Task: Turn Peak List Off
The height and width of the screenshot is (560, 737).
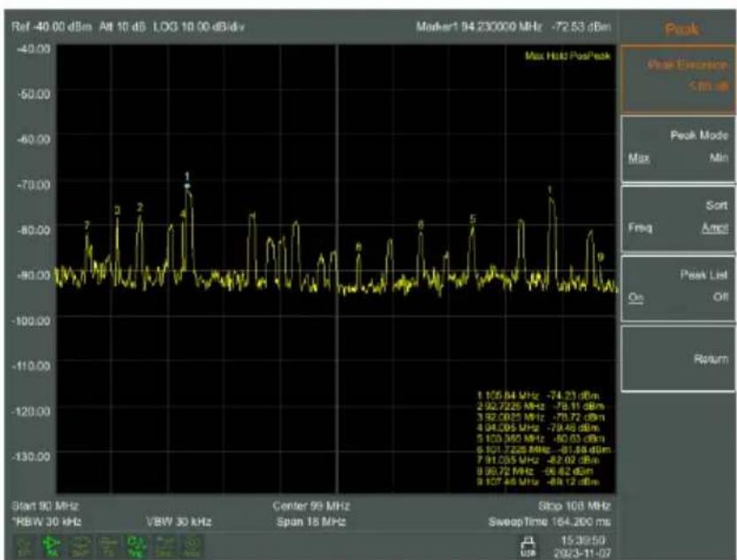Action: click(x=721, y=298)
